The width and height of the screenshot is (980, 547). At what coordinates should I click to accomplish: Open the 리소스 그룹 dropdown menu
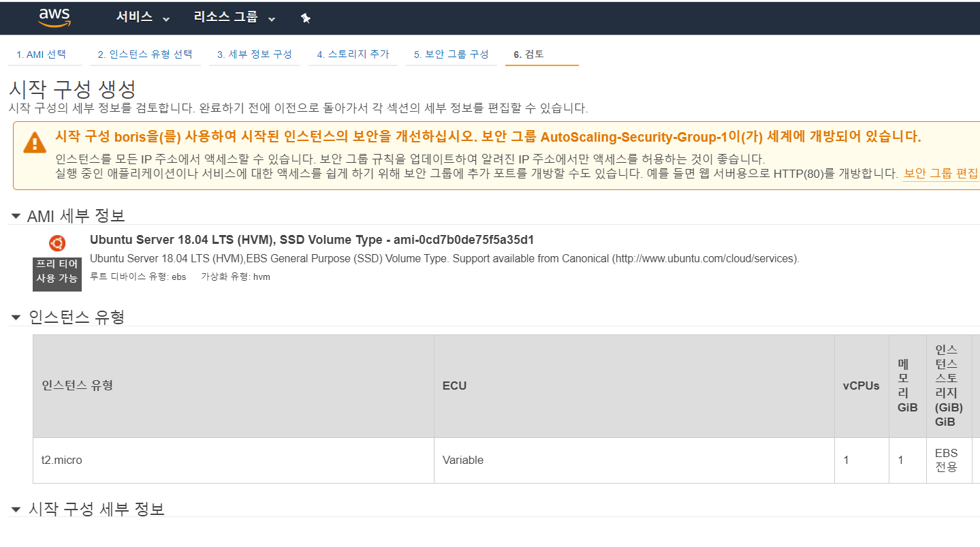234,18
